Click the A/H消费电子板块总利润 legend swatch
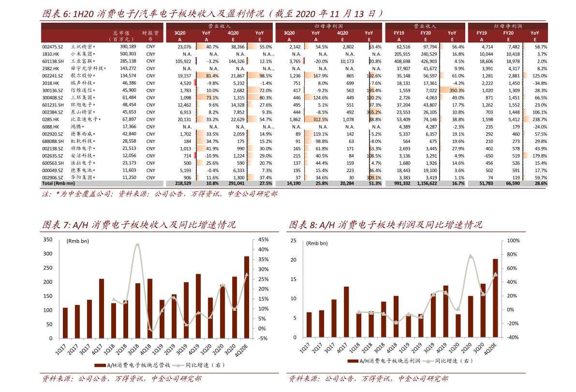Image resolution: width=576 pixels, height=392 pixels. pos(353,361)
